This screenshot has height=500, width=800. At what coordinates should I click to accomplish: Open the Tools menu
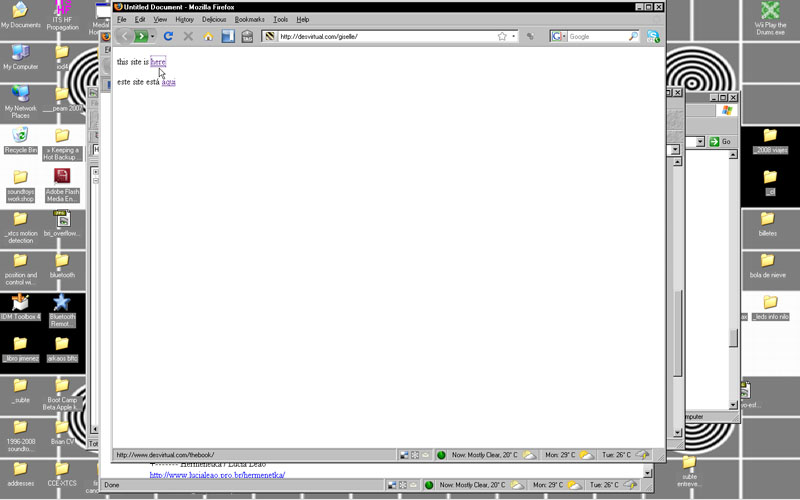pos(280,19)
